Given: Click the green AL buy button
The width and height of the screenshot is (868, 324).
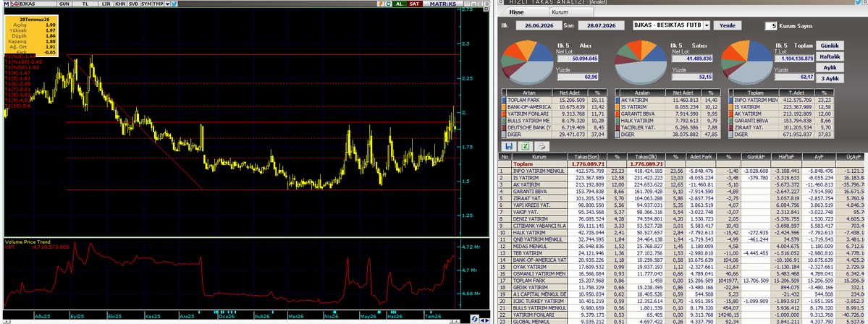Looking at the screenshot, I should tap(399, 4).
